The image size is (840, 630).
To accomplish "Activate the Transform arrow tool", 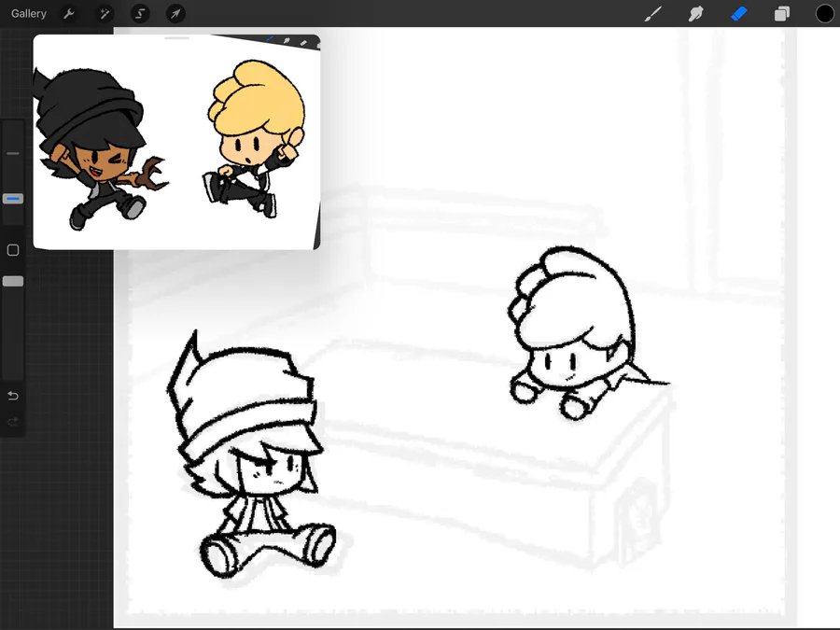I will 175,13.
